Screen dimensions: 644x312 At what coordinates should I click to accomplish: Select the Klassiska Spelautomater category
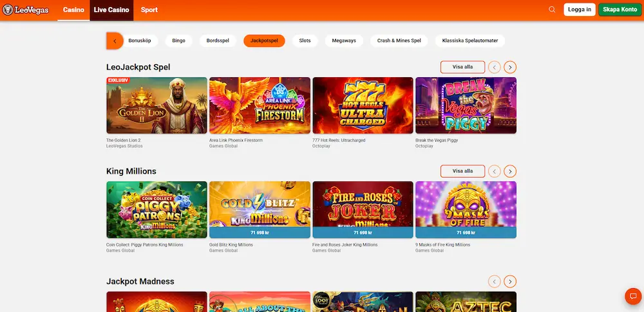point(470,41)
